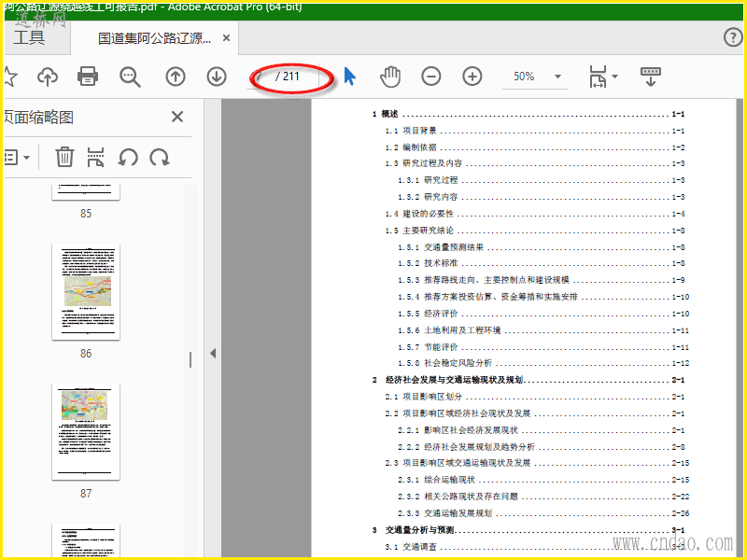
Task: Open the 50% zoom level dropdown
Action: click(535, 77)
